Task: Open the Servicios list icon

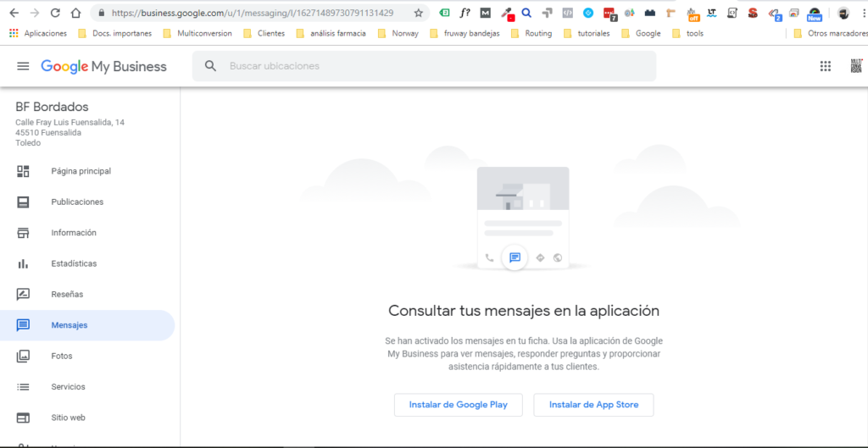Action: point(23,387)
